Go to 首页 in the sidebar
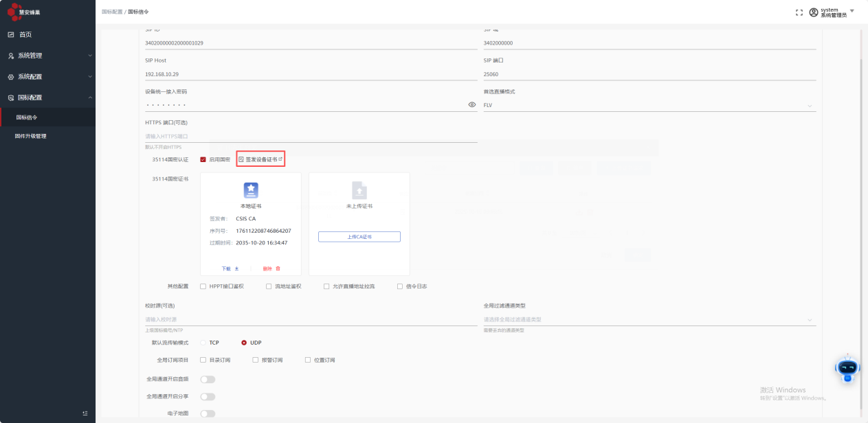The image size is (868, 423). (25, 34)
